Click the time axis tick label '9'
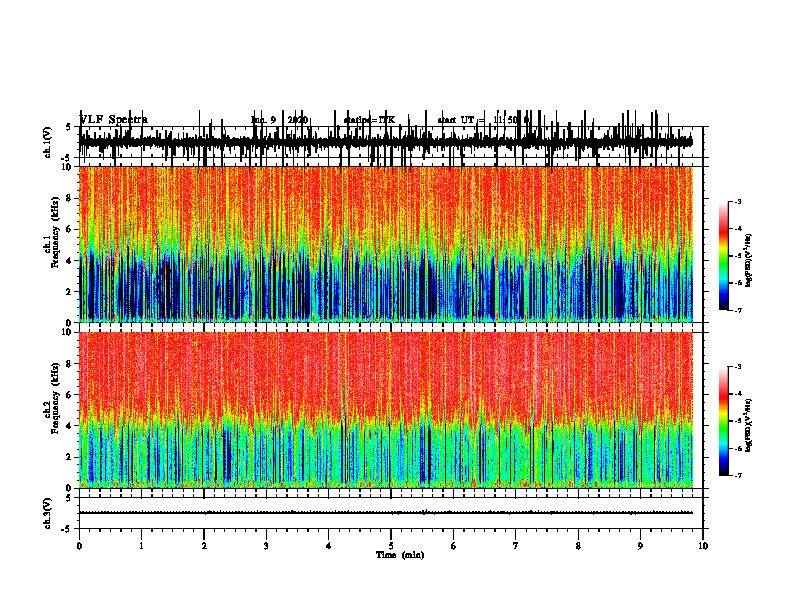Viewport: 792px width, 612px height. [x=640, y=546]
